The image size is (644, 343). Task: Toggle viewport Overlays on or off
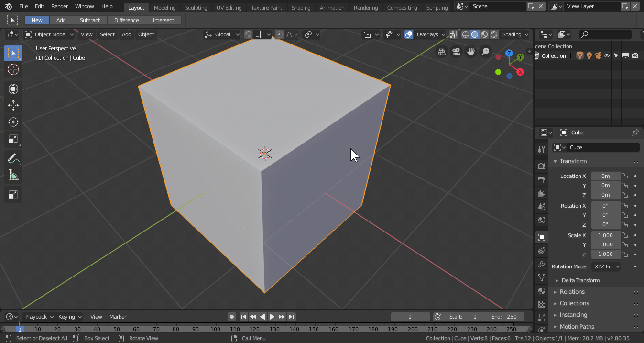(x=409, y=34)
